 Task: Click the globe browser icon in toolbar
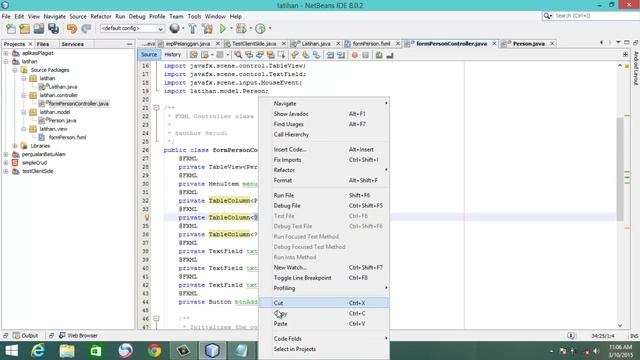175,28
